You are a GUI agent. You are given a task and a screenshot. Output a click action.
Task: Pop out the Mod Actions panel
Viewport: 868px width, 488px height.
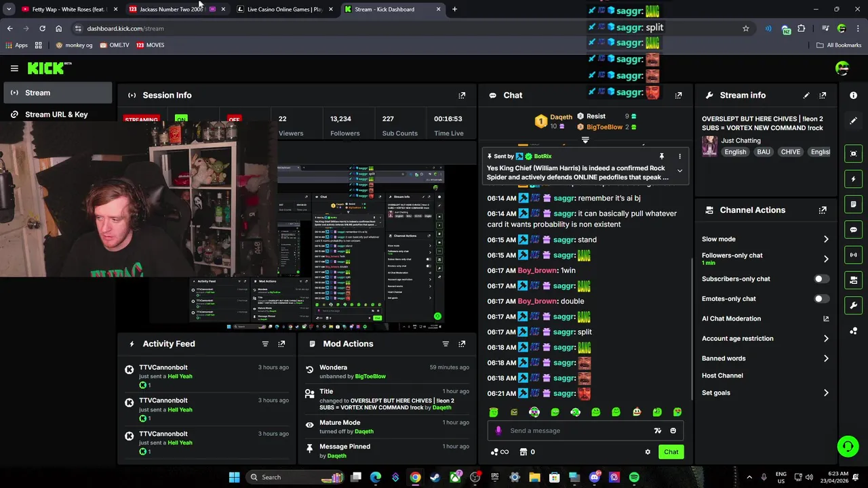(x=462, y=344)
